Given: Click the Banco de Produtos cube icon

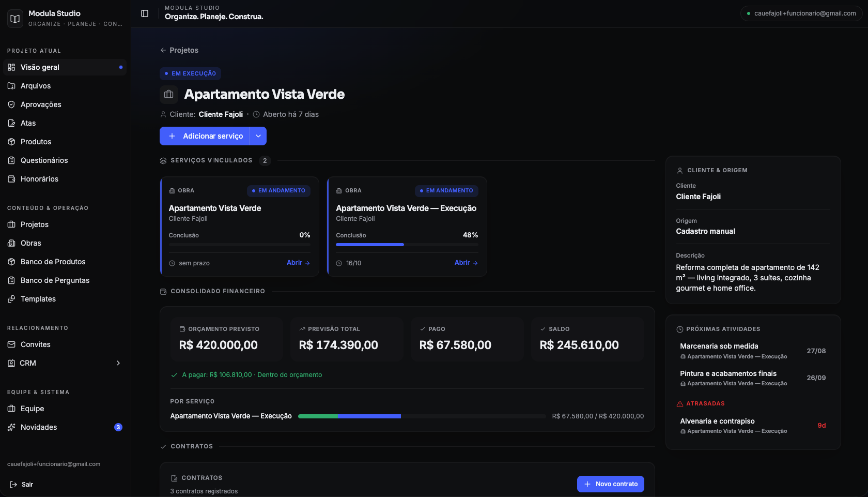Looking at the screenshot, I should click(x=11, y=262).
